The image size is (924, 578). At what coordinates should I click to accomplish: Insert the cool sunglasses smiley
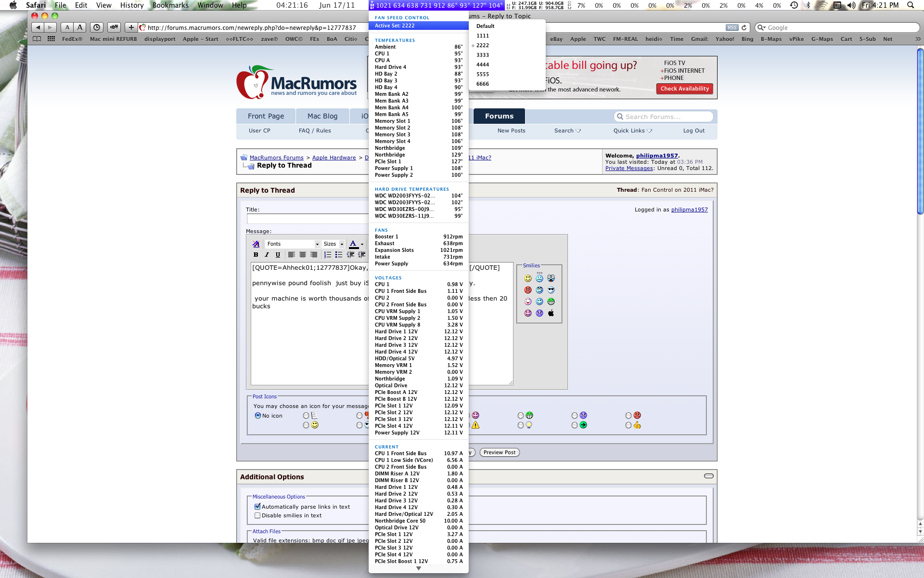point(551,290)
